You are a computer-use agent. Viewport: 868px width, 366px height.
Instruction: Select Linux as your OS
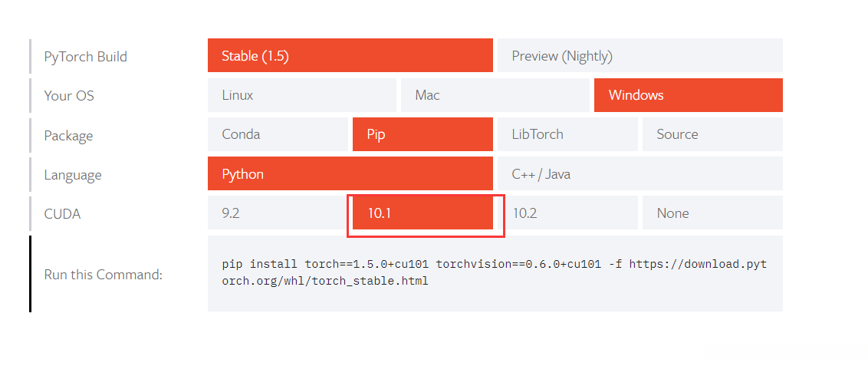click(x=301, y=95)
